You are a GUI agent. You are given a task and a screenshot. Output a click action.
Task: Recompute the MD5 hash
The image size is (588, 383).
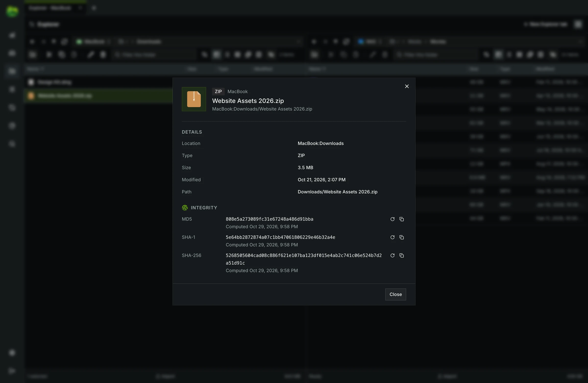[392, 219]
